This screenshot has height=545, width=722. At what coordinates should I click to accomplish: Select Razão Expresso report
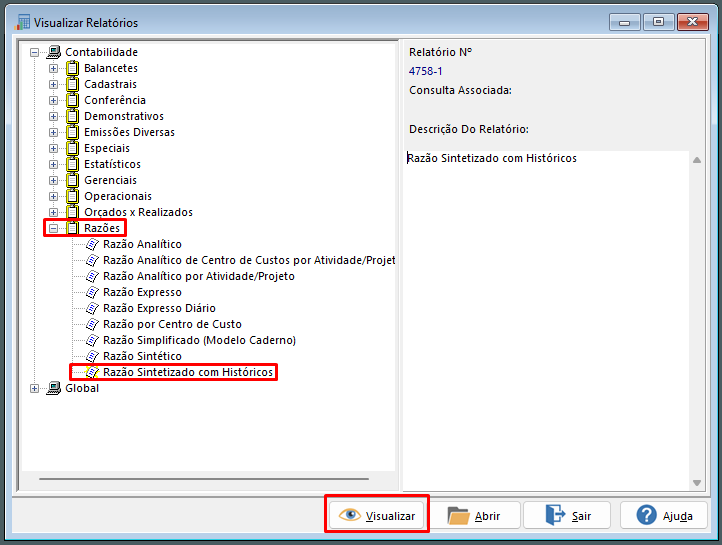[142, 292]
